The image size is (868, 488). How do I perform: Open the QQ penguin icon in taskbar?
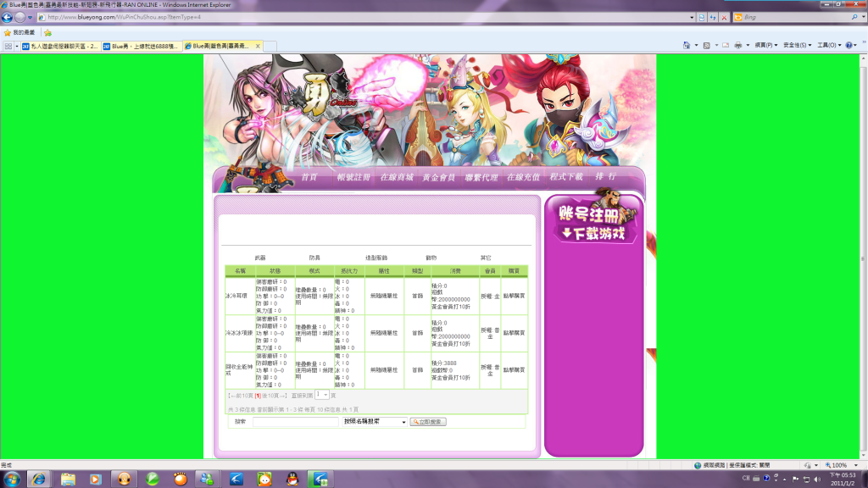[292, 479]
